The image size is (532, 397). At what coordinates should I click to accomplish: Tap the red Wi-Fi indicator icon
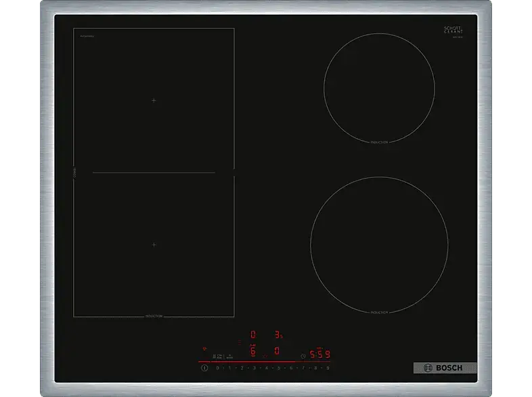[203, 350]
